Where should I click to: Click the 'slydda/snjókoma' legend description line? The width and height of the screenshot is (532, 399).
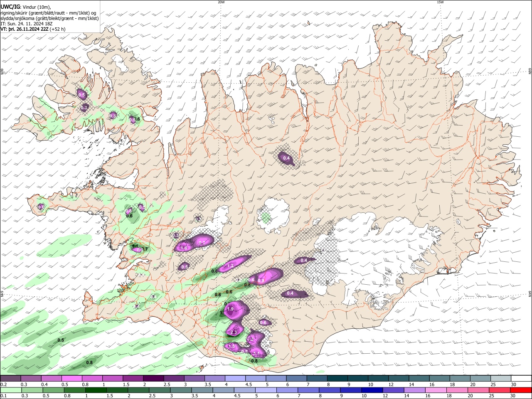coord(49,18)
